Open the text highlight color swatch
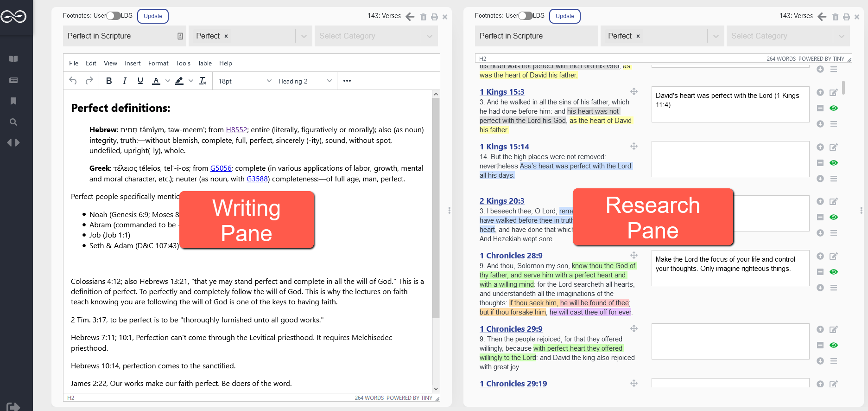The height and width of the screenshot is (411, 868). 179,81
